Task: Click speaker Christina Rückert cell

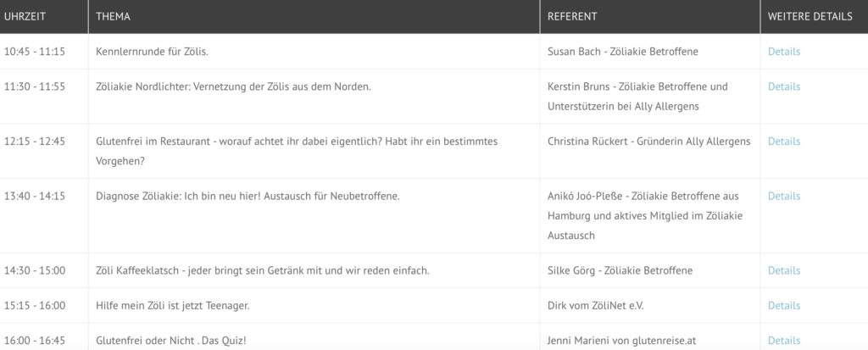Action: coord(650,151)
